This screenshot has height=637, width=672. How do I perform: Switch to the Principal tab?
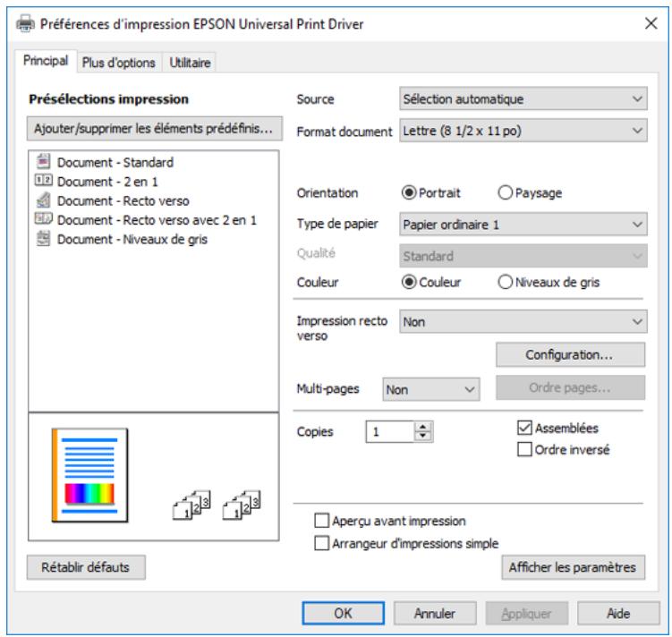tap(46, 61)
